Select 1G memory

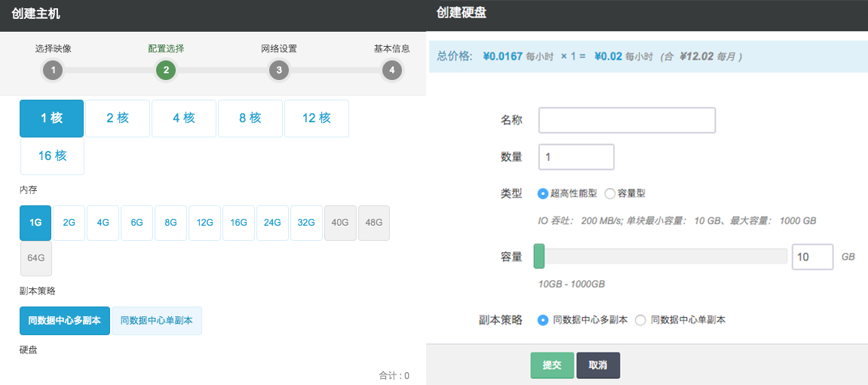(x=35, y=223)
